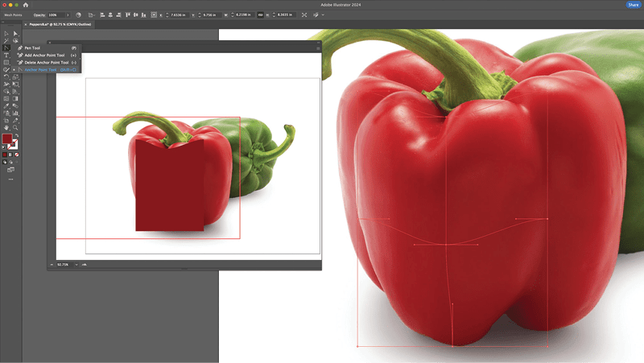The width and height of the screenshot is (644, 363).
Task: Click vertical align center icon
Action: pyautogui.click(x=135, y=14)
